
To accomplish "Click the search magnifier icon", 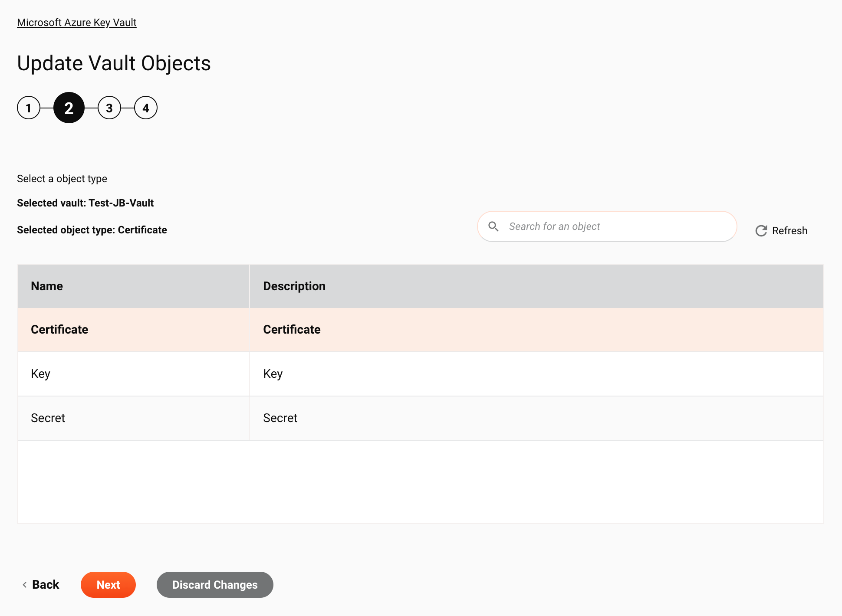I will pos(494,226).
